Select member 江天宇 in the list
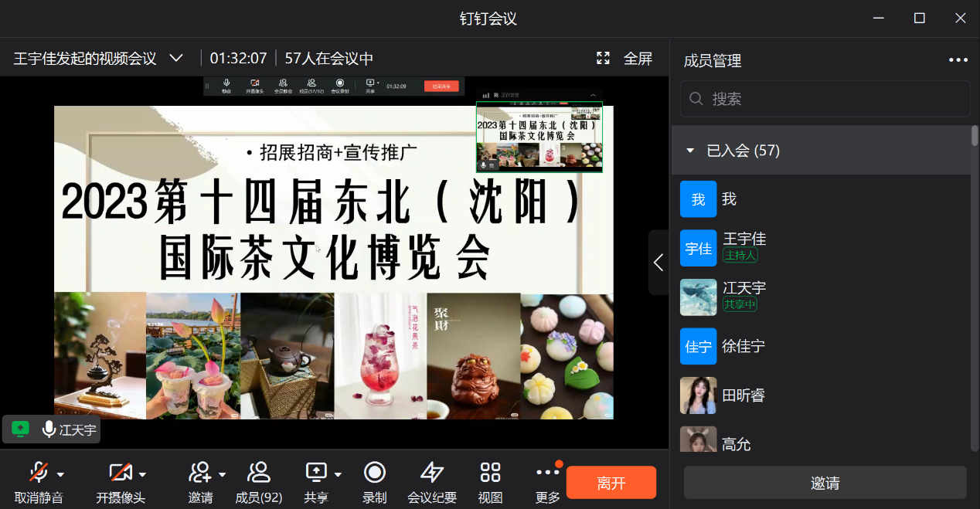Image resolution: width=980 pixels, height=509 pixels. 821,297
